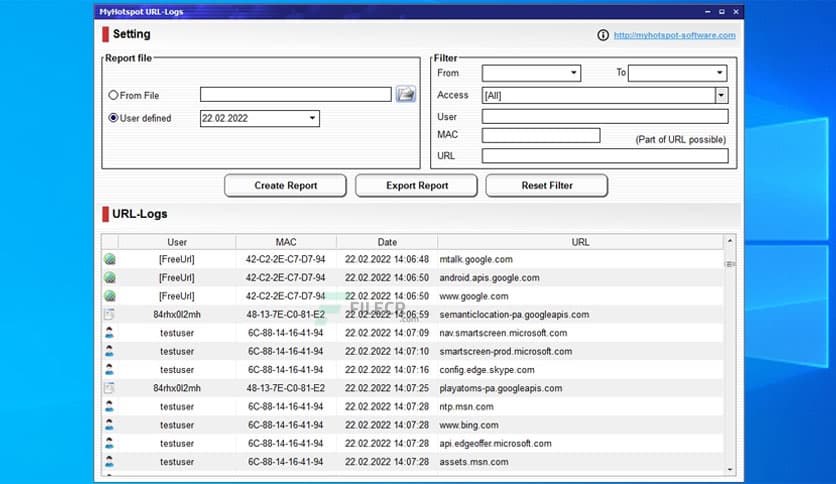The height and width of the screenshot is (484, 836).
Task: Click testuser cell in www.bing.com row
Action: [177, 425]
